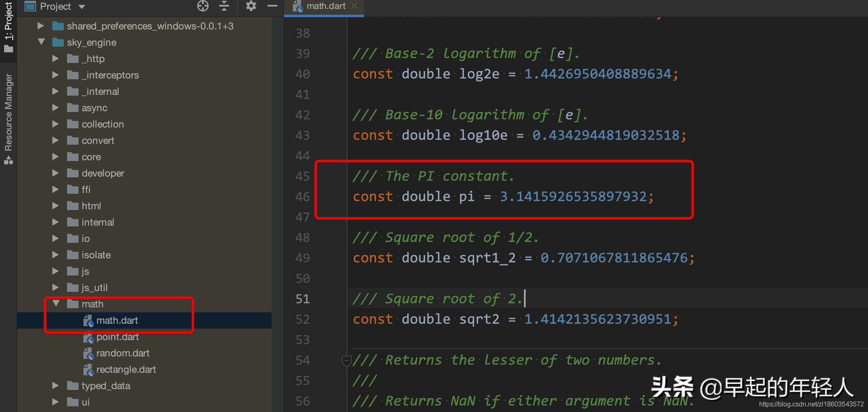Viewport: 868px width, 412px height.
Task: Select the isolate folder icon
Action: [x=73, y=255]
